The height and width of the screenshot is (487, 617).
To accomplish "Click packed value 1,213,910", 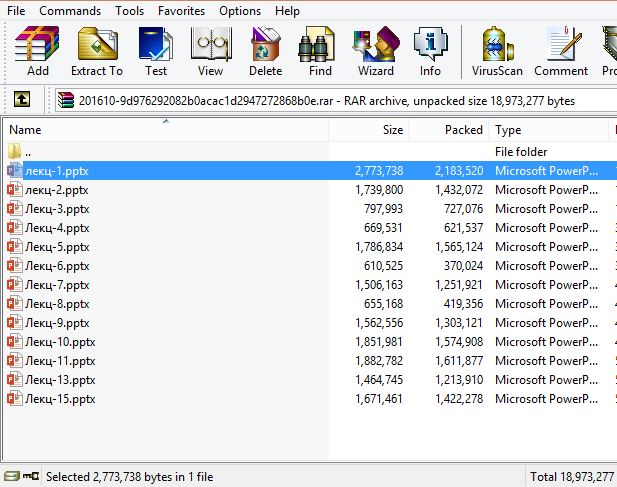I will [x=459, y=380].
